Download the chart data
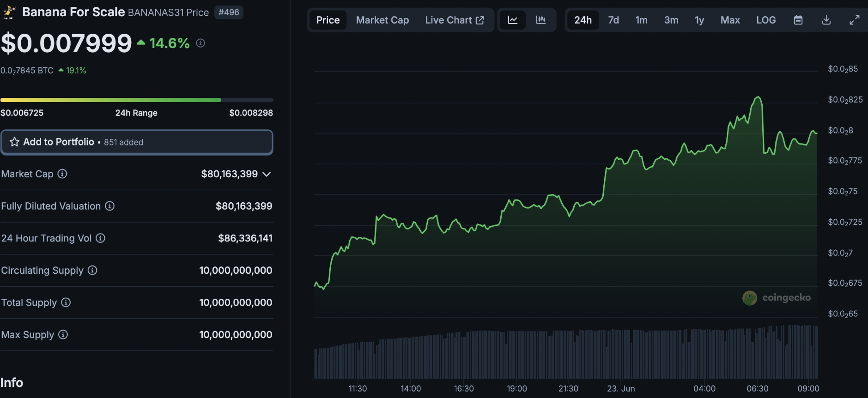The image size is (868, 398). 826,20
